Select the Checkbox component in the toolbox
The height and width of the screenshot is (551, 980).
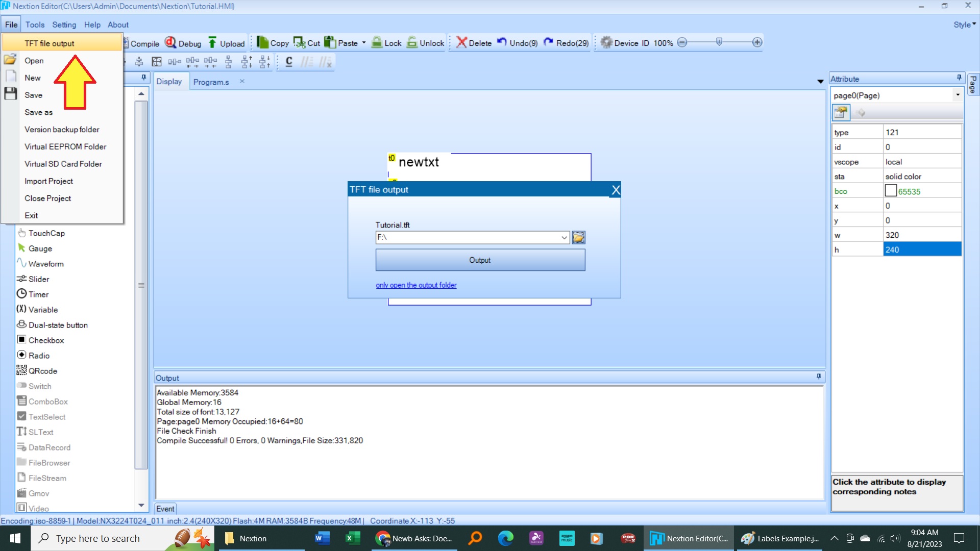46,340
